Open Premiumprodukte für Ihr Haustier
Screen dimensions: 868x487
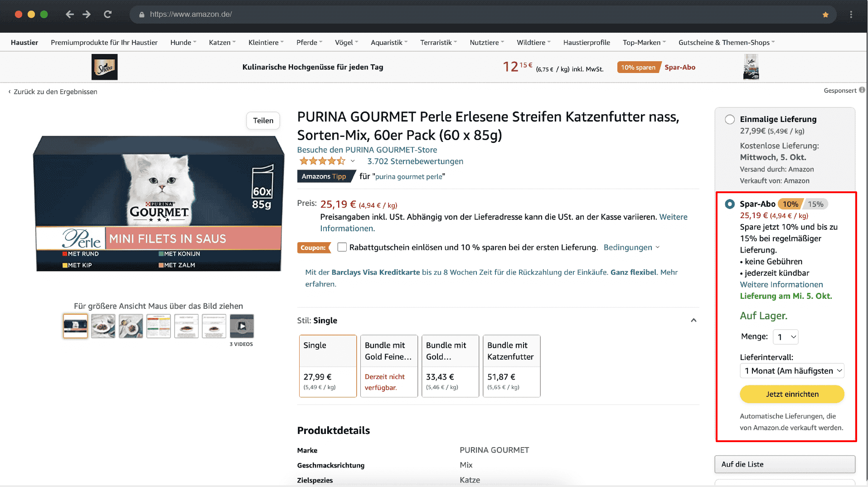104,42
